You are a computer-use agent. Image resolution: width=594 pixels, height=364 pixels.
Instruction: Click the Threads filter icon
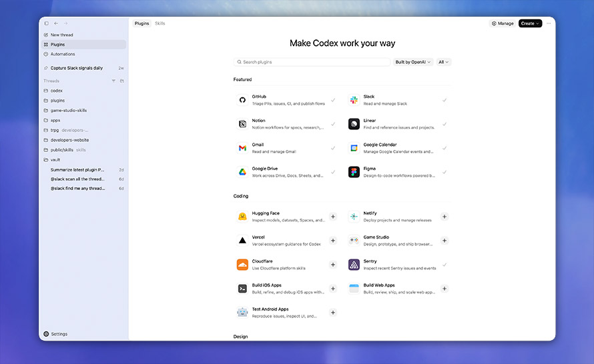pyautogui.click(x=113, y=81)
